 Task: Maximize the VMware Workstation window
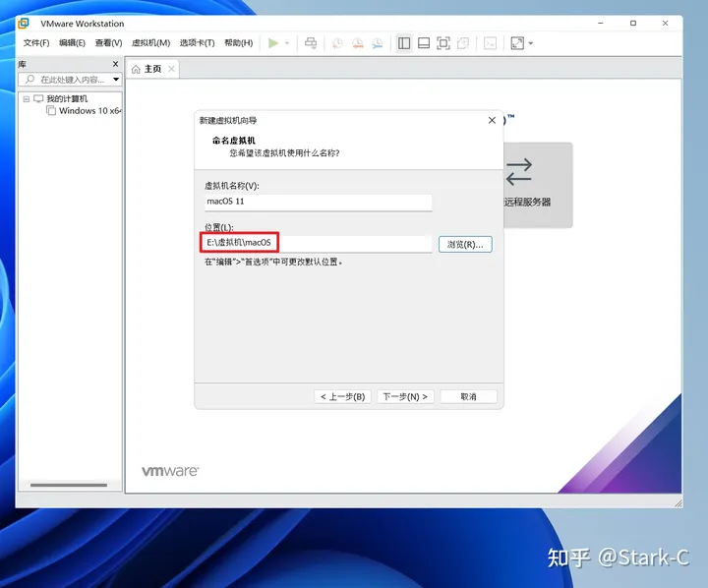click(x=633, y=23)
